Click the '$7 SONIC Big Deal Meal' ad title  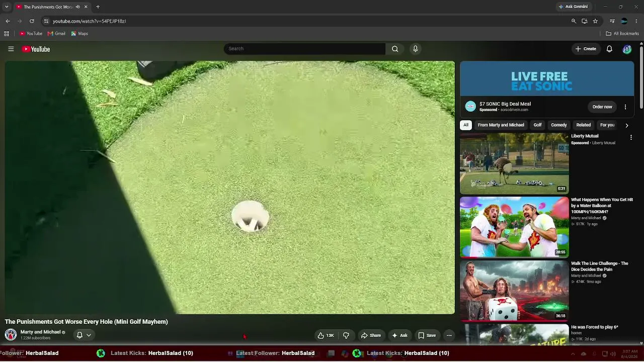click(x=505, y=104)
